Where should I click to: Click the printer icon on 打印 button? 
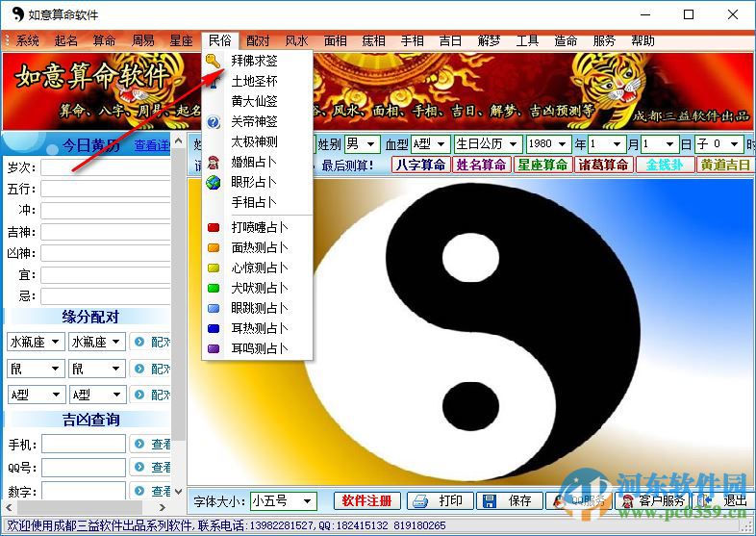420,501
